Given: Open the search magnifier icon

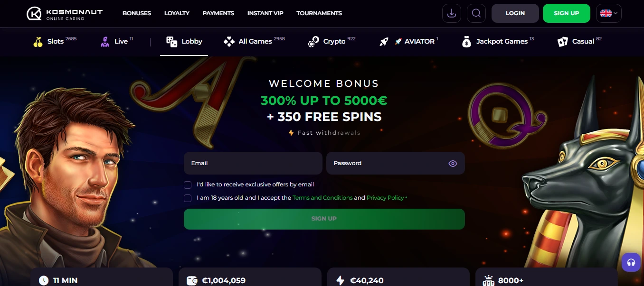Looking at the screenshot, I should tap(476, 13).
